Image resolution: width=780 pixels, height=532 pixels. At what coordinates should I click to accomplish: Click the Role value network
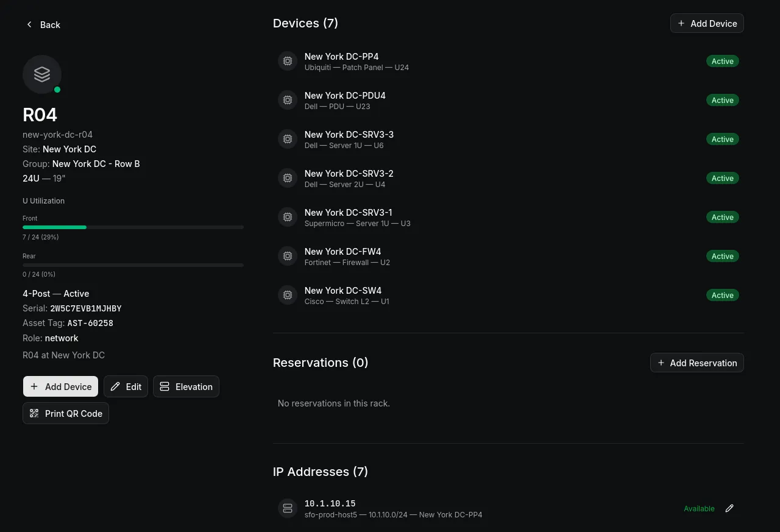62,338
